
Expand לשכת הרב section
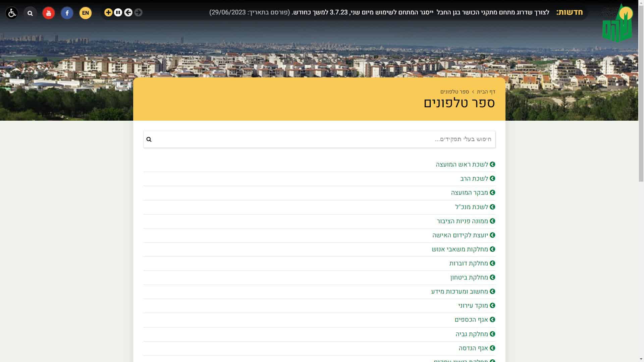tap(474, 179)
